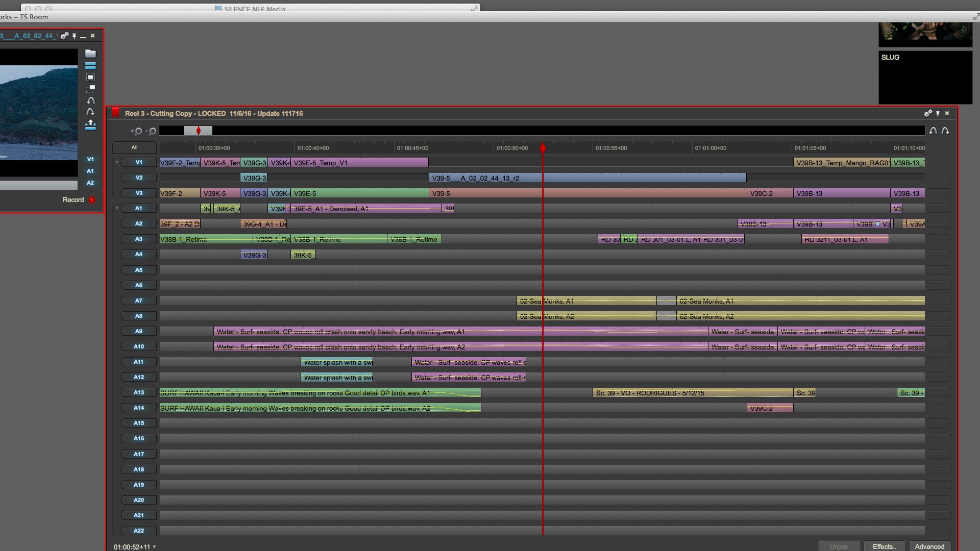Click the Advanced button
This screenshot has width=980, height=551.
point(929,546)
